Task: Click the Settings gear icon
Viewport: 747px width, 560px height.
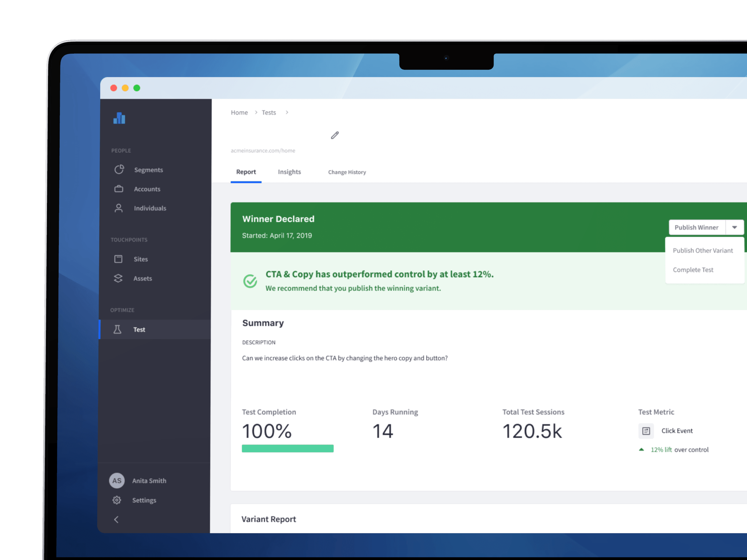Action: (116, 500)
